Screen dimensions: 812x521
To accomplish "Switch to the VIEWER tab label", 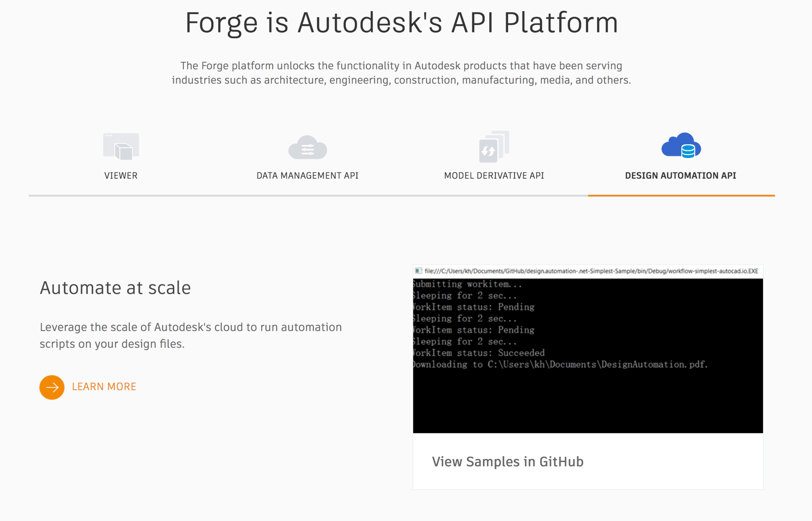I will 121,176.
